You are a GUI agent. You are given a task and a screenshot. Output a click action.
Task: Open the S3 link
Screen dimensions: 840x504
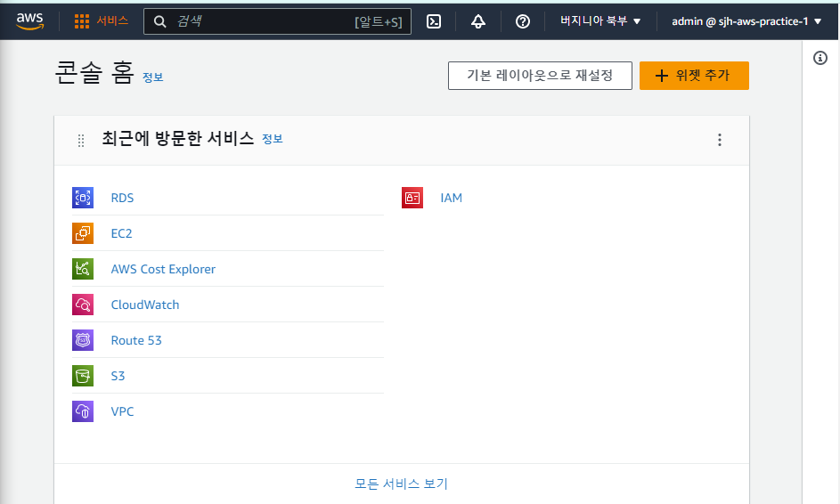118,376
